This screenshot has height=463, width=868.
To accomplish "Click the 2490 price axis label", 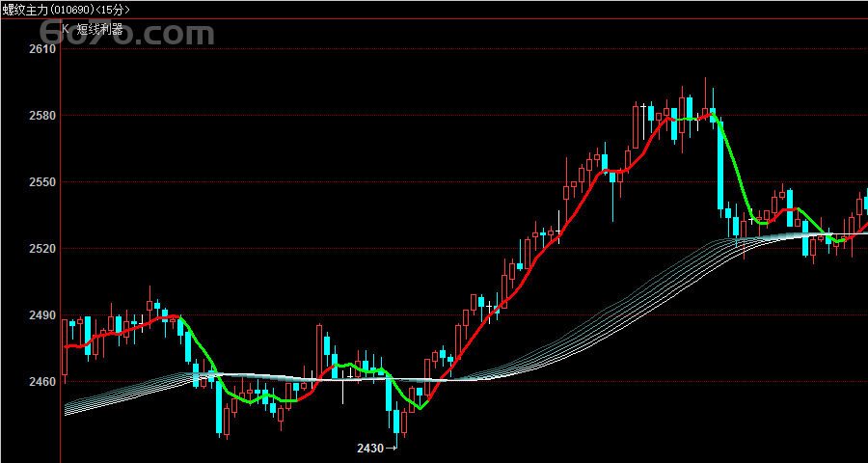I will [42, 315].
